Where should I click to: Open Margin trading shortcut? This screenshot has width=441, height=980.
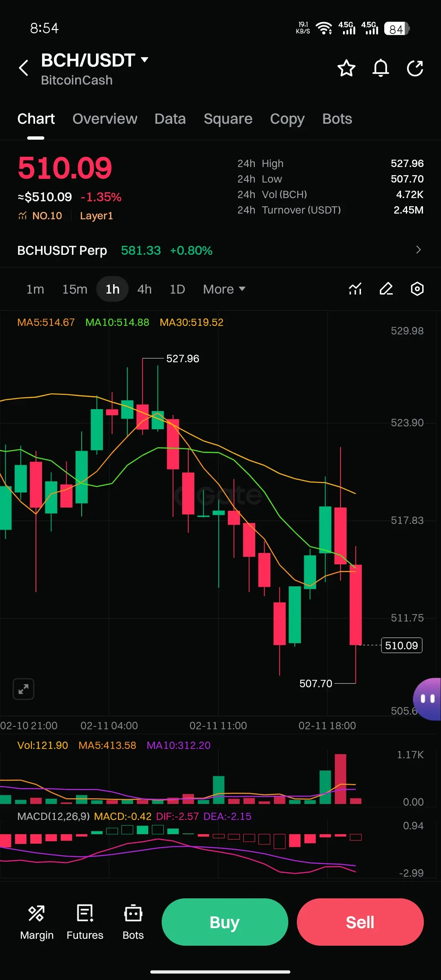point(37,922)
